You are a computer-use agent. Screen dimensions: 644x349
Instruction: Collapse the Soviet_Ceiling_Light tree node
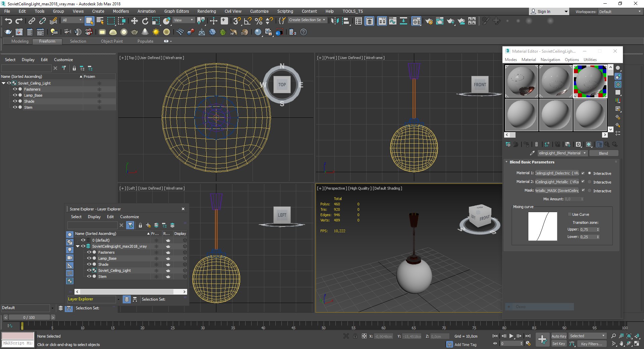click(x=4, y=83)
